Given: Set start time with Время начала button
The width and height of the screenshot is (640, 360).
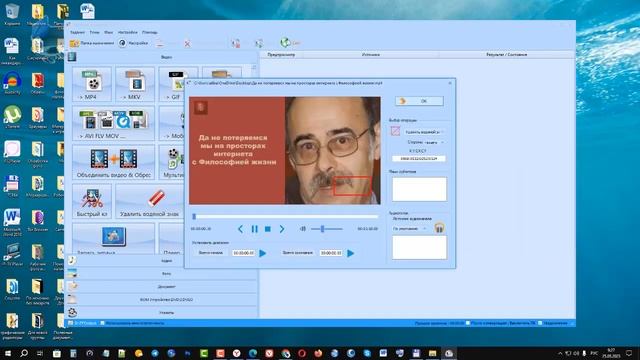Looking at the screenshot, I should click(211, 253).
